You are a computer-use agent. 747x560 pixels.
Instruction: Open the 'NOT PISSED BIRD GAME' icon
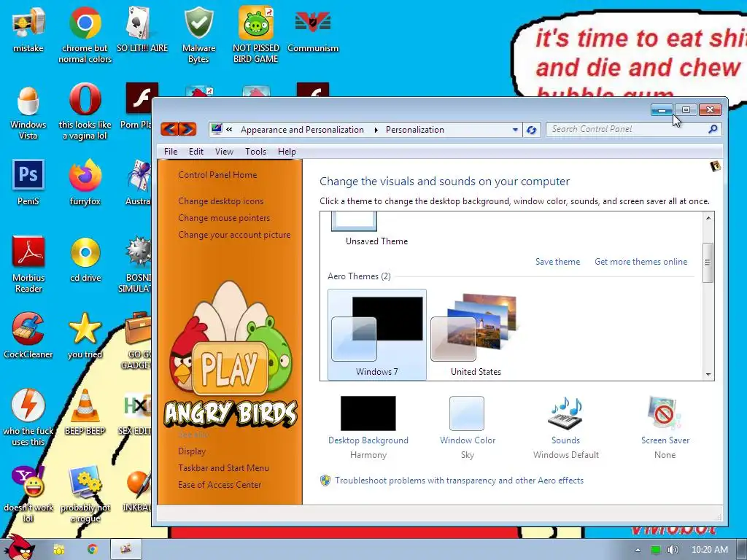pos(256,35)
